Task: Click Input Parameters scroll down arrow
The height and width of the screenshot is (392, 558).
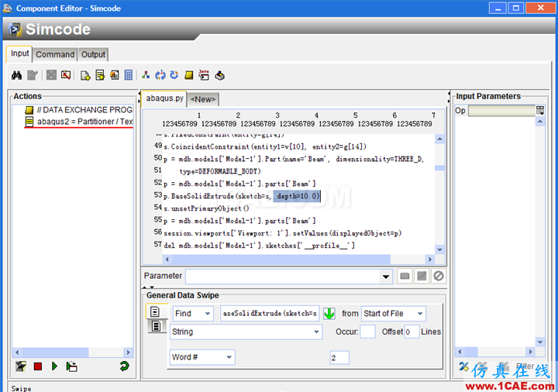Action: 540,342
